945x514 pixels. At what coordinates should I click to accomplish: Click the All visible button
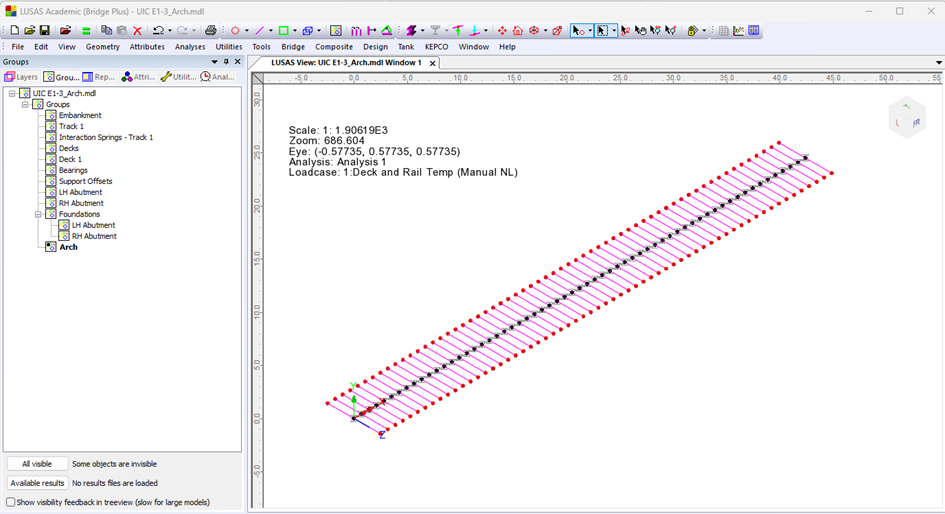tap(36, 464)
